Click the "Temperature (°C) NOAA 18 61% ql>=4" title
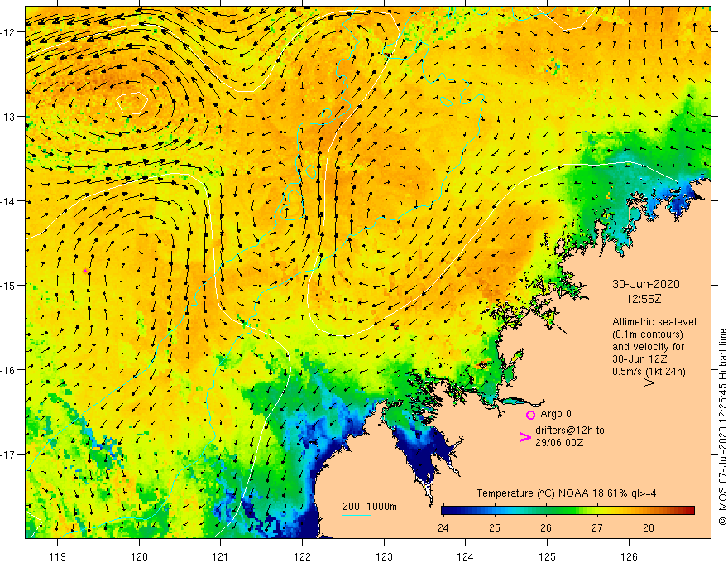 pyautogui.click(x=566, y=493)
